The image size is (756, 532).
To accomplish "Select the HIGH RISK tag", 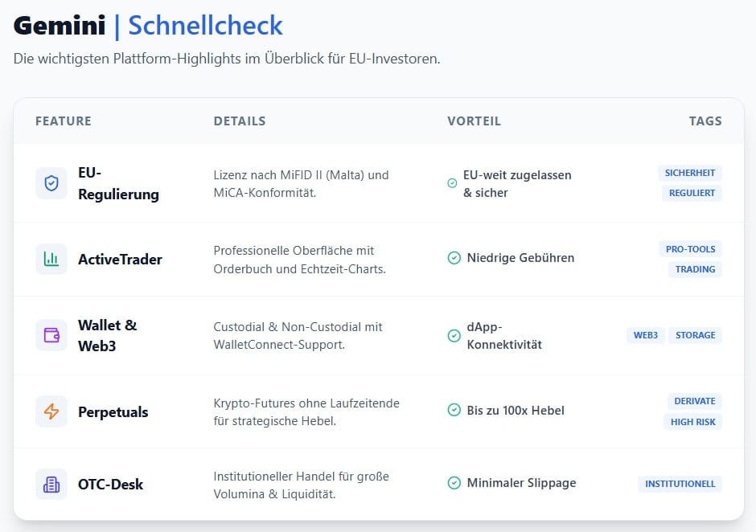I will point(692,421).
